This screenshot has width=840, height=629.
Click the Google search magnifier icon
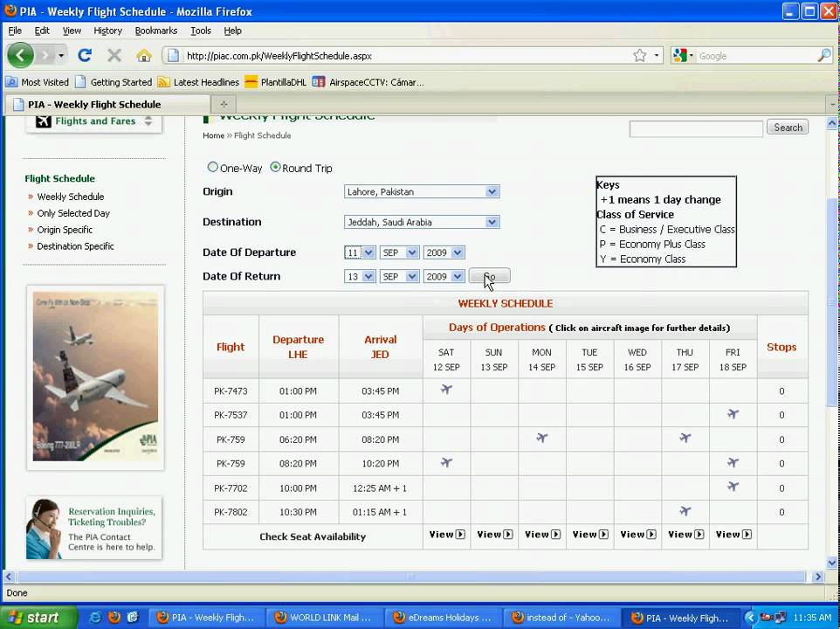[824, 55]
